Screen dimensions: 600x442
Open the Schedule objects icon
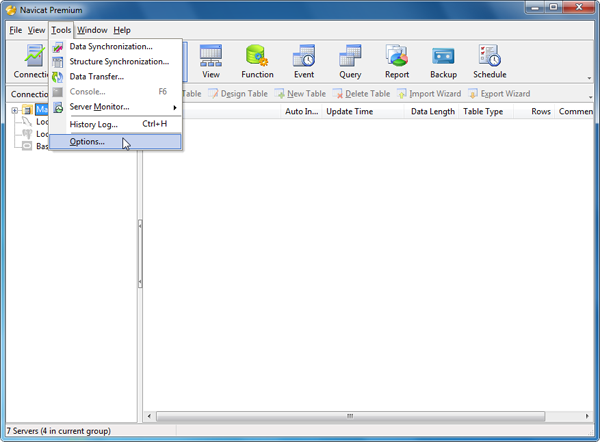(x=490, y=55)
